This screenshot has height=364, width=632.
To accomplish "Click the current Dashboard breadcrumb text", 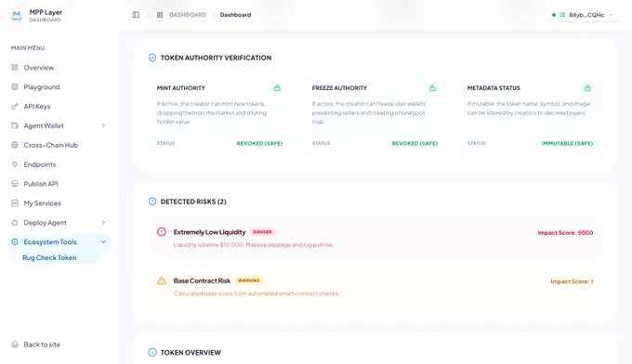I will (x=235, y=15).
